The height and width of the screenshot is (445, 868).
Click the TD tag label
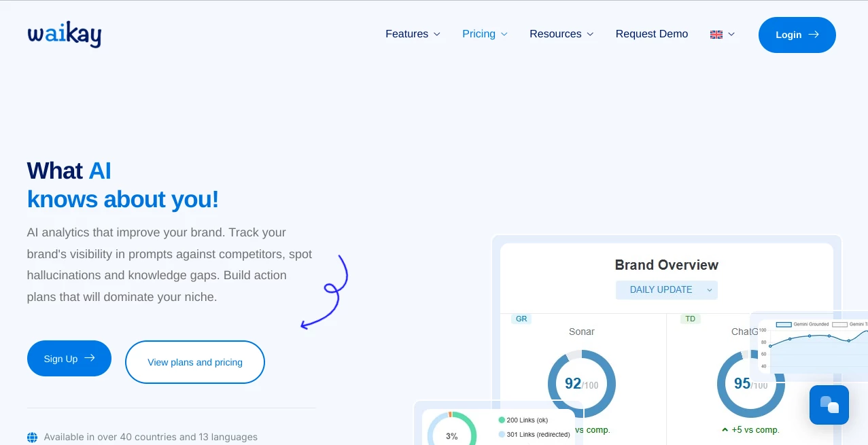coord(691,319)
